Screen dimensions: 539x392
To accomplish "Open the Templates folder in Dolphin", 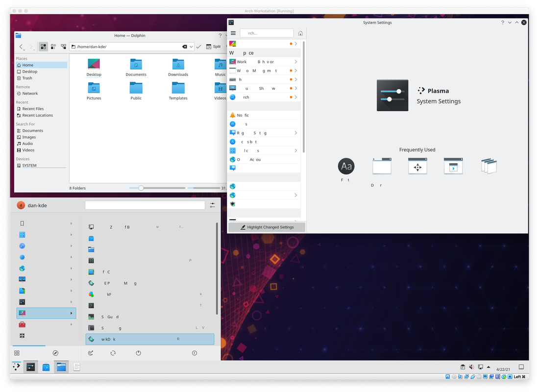I will (178, 91).
